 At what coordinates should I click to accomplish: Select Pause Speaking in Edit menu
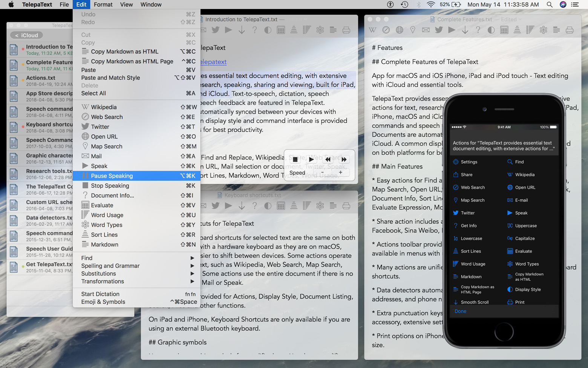(x=136, y=176)
